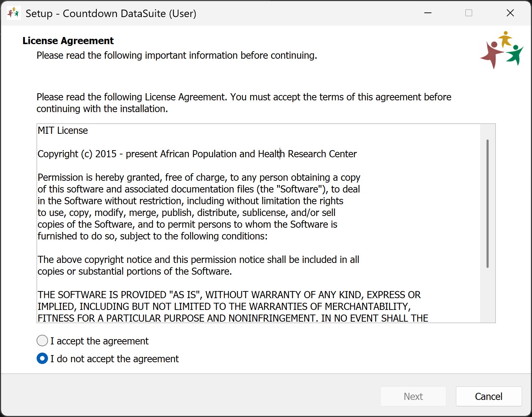Screen dimensions: 532x417
Task: Click 'The above copyright notice' line
Action: pos(198,260)
